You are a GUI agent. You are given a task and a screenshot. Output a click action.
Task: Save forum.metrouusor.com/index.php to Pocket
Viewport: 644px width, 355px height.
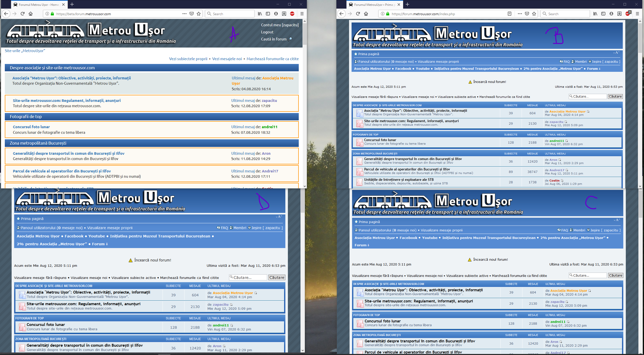[x=527, y=14]
